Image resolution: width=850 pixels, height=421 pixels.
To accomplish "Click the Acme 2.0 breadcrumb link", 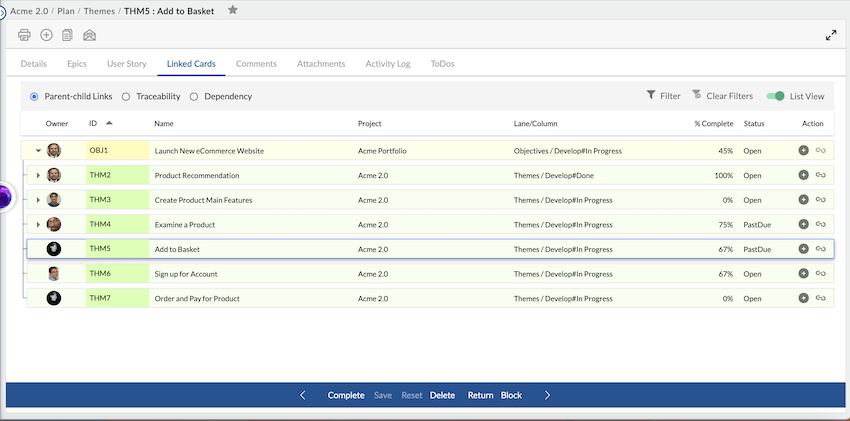I will click(29, 10).
